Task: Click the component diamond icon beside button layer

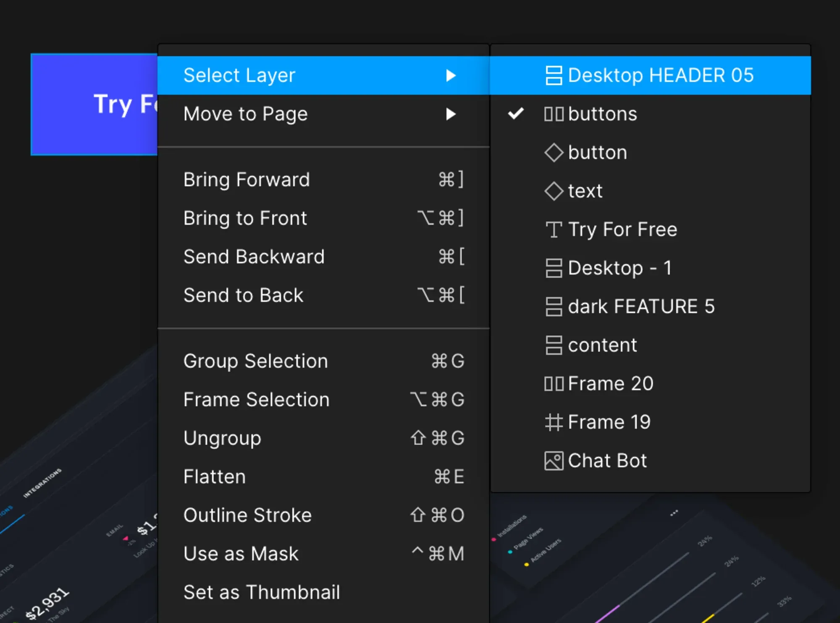Action: 554,152
